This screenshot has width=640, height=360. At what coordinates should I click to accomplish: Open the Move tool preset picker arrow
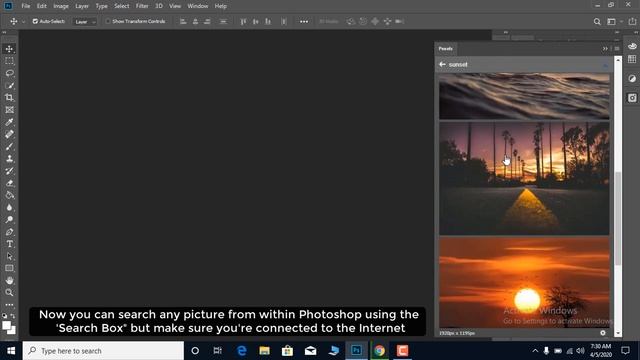pyautogui.click(x=23, y=22)
